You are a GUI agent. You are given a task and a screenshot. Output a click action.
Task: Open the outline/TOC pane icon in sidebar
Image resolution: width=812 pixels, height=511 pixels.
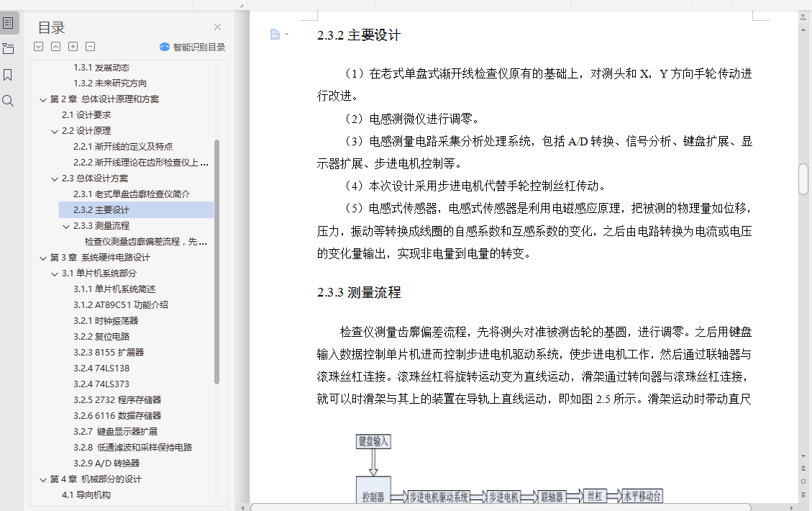9,23
